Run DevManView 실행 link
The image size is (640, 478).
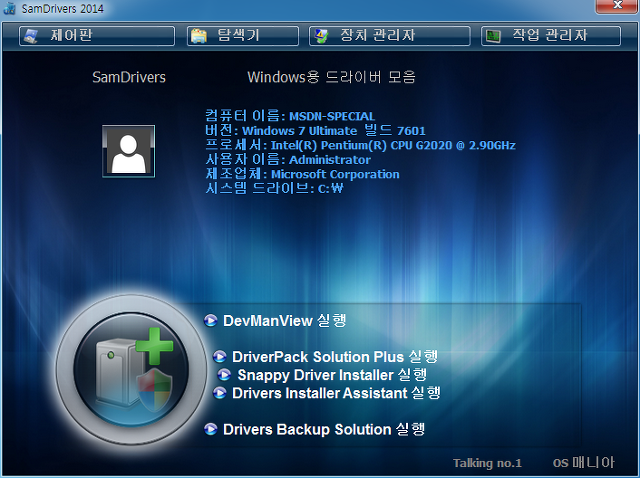pos(284,321)
